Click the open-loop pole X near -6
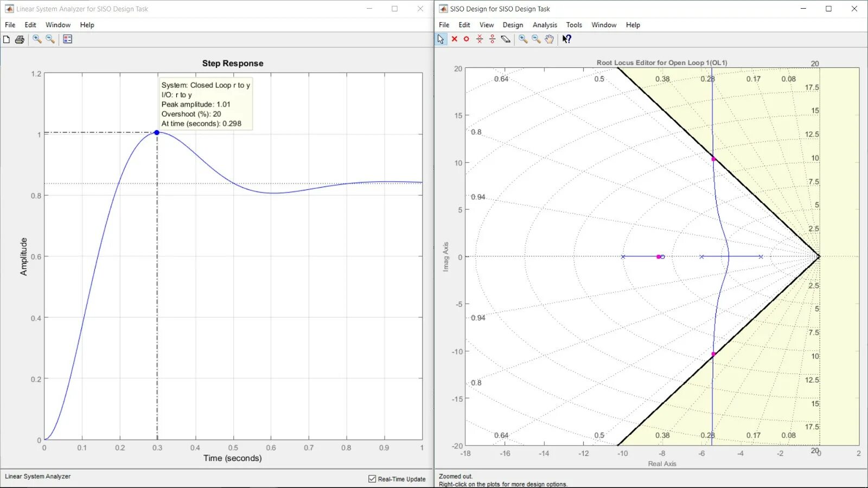 click(701, 256)
